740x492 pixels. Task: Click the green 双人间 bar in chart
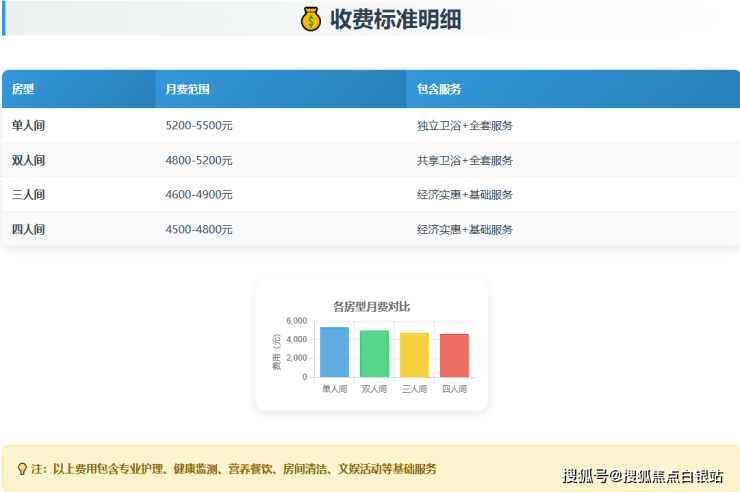[x=374, y=354]
